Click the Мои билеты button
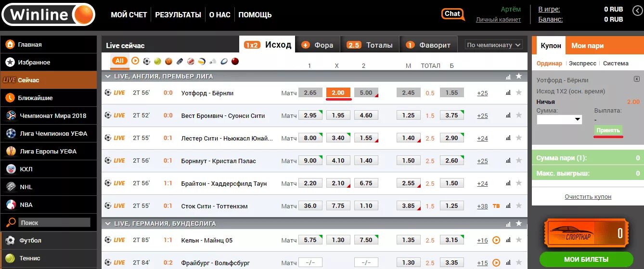 586,260
